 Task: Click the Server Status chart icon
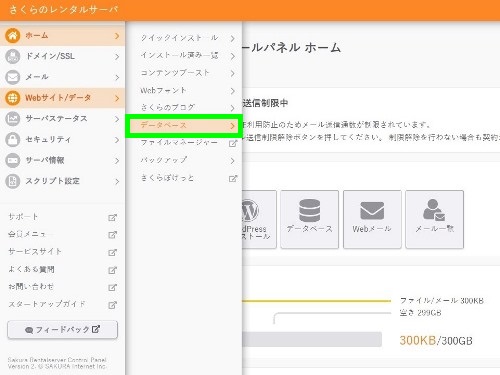point(13,119)
